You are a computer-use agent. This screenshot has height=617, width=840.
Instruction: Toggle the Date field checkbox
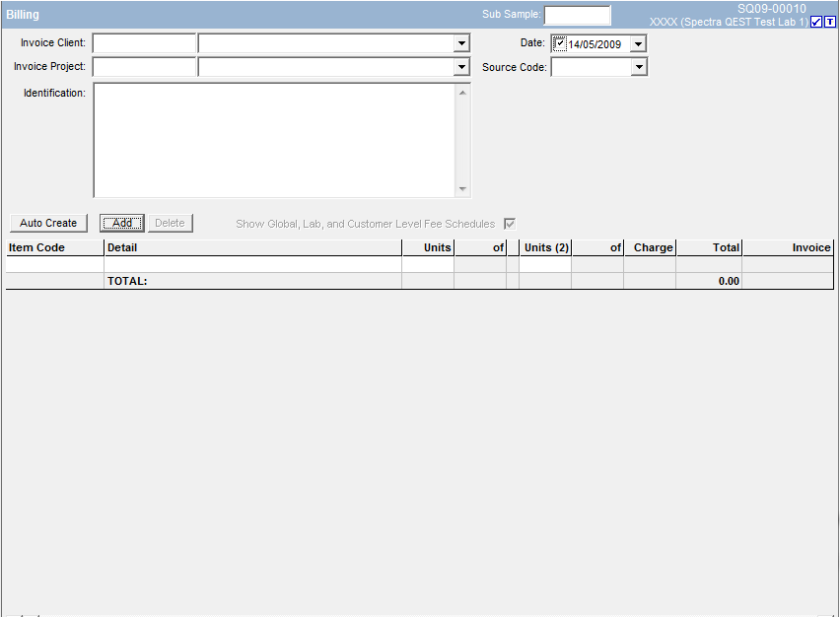tap(560, 43)
